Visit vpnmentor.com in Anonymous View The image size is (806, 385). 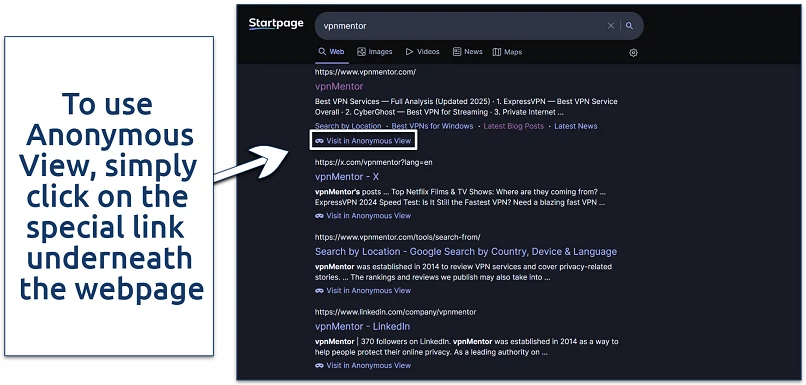pyautogui.click(x=363, y=141)
